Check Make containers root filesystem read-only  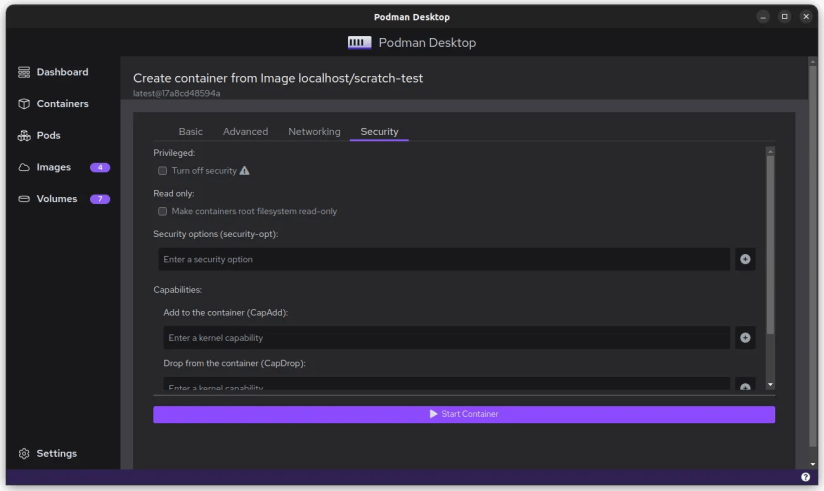point(162,211)
